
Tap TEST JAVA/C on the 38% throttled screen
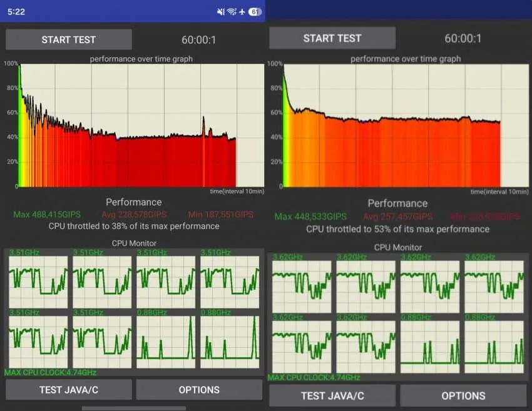coord(69,390)
